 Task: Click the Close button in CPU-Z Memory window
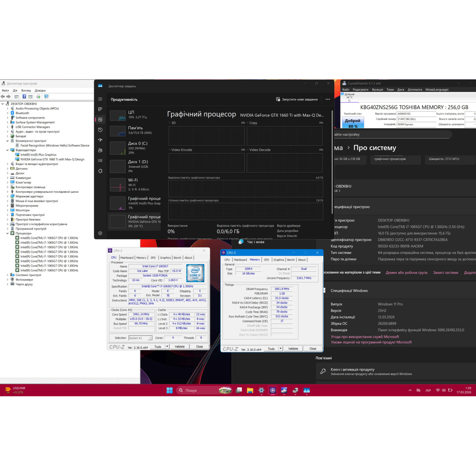tap(313, 349)
